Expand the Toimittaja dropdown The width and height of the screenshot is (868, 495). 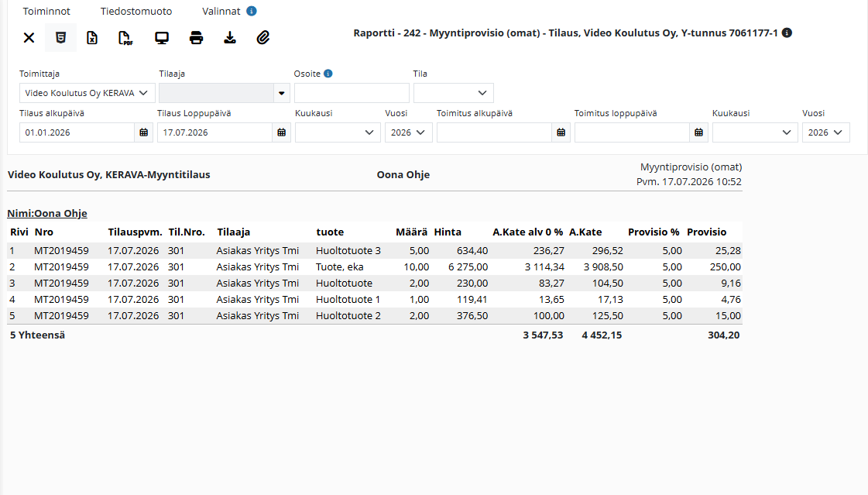[x=87, y=93]
